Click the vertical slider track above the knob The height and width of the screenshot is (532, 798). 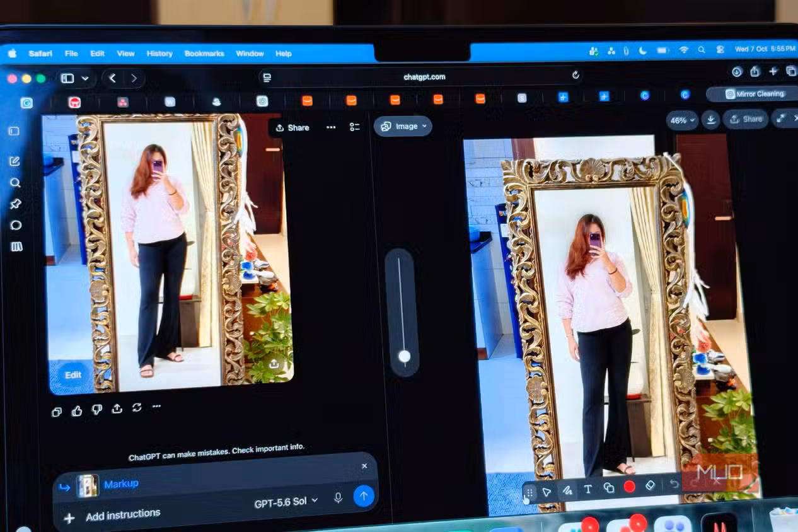[x=401, y=303]
